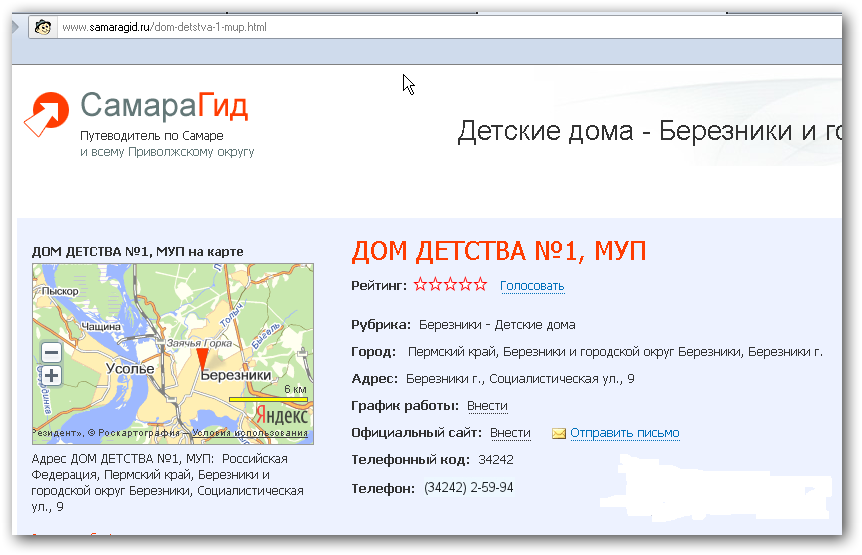Screen dimensions: 862x555
Task: Click the yellow 6 км map scale bar
Action: click(x=268, y=399)
